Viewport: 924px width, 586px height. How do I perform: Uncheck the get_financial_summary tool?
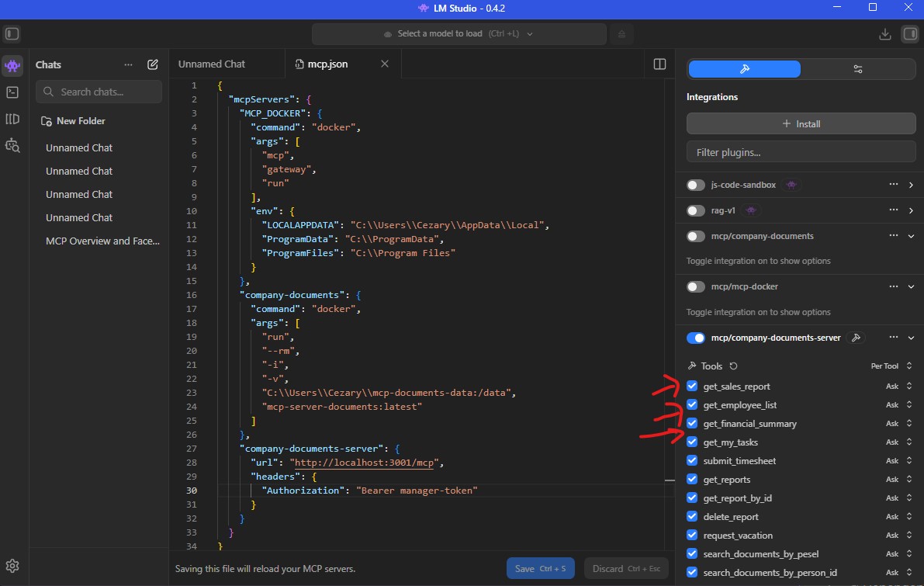(692, 423)
